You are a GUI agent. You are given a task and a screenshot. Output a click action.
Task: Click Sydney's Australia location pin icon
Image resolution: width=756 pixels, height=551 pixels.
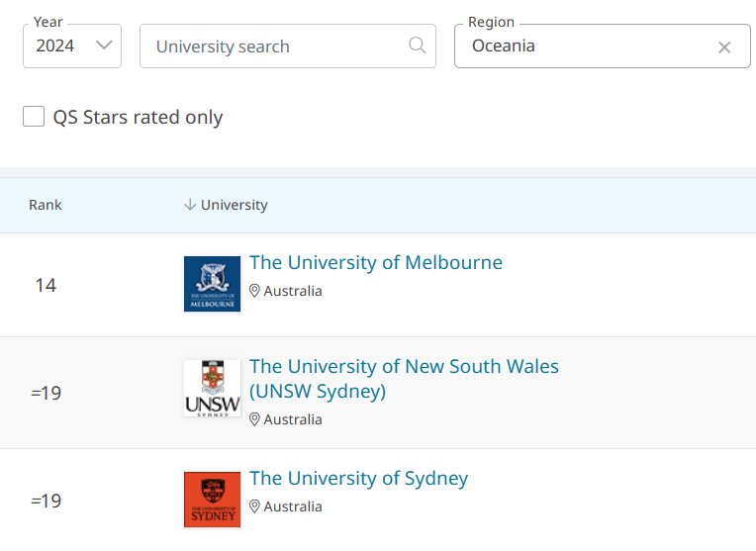254,506
